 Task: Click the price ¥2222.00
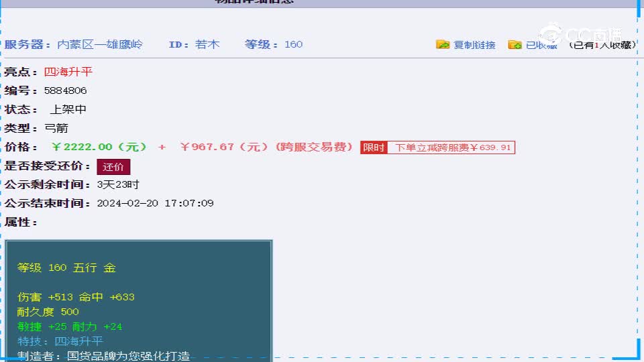[x=99, y=147]
